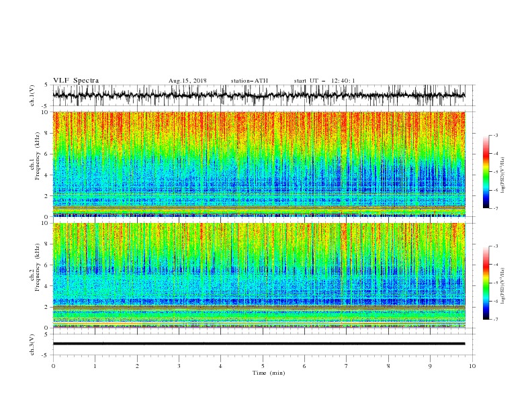Click the "Aug.15, 2018" date text
This screenshot has width=532, height=411.
[187, 81]
